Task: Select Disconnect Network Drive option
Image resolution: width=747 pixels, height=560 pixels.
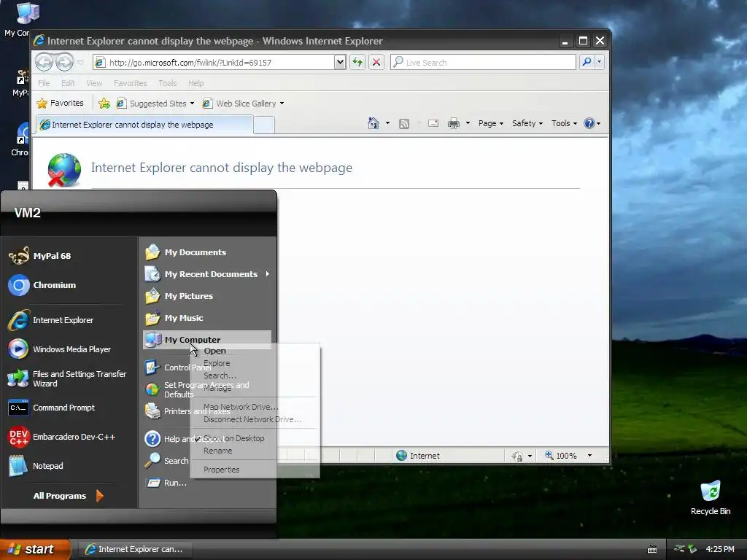Action: coord(252,419)
